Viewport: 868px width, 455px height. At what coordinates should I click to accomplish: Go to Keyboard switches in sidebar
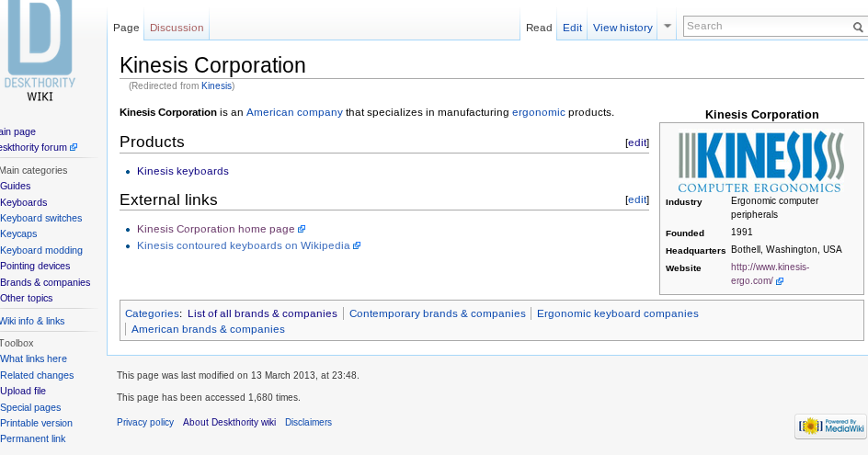pyautogui.click(x=41, y=218)
